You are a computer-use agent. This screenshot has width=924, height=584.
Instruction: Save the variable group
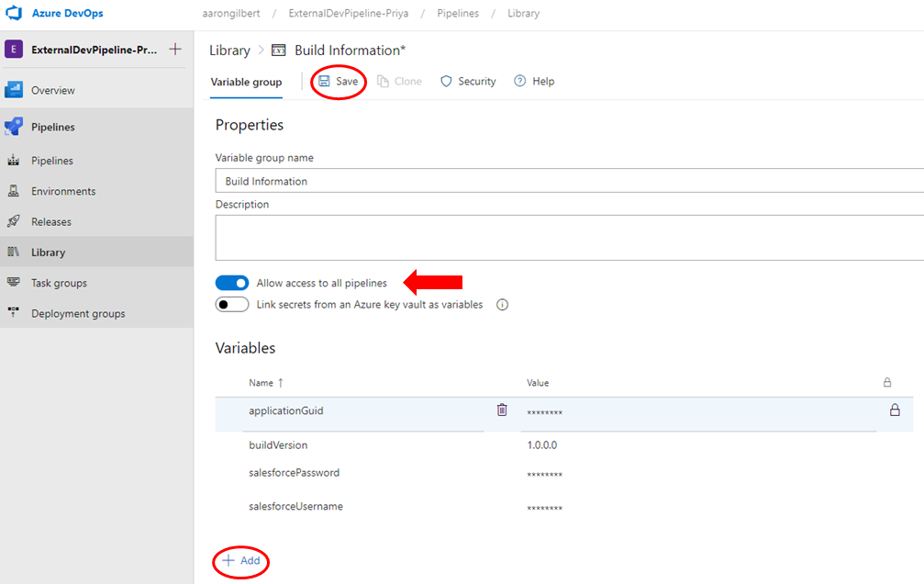(339, 82)
